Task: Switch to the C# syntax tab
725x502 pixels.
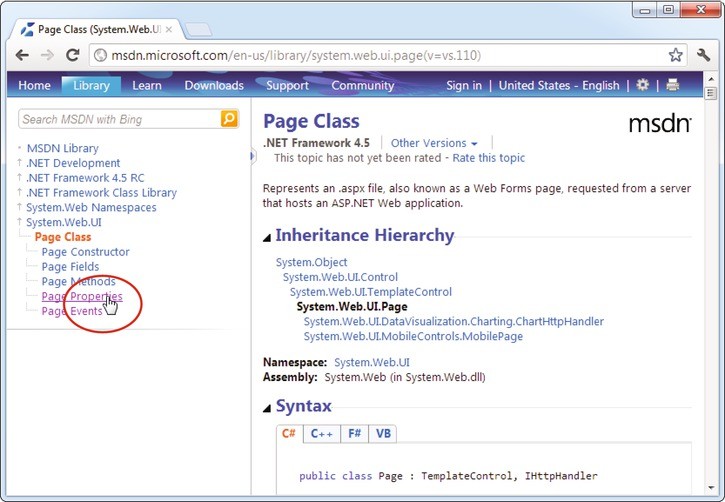Action: (289, 434)
